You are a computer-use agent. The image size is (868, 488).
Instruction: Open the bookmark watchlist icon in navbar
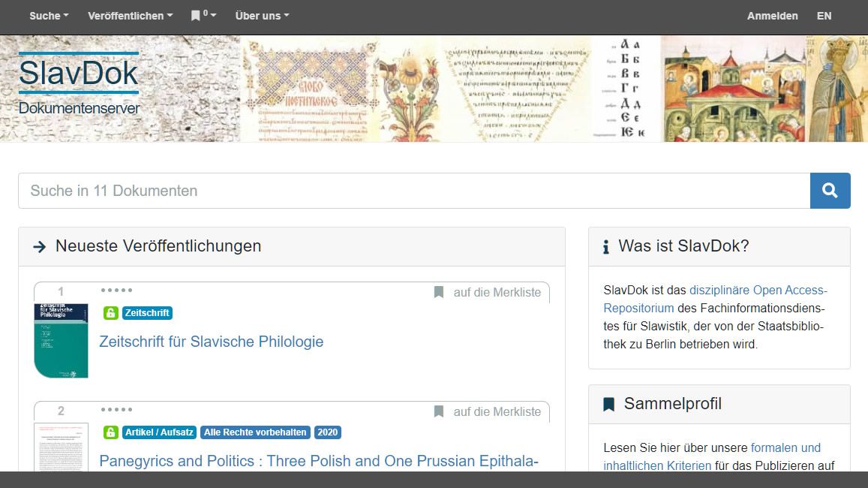tap(197, 16)
